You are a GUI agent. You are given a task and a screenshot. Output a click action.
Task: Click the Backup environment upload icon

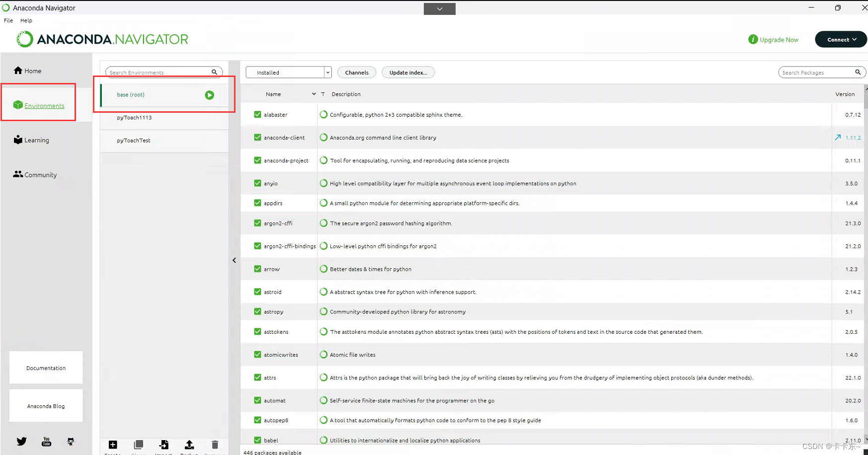tap(189, 445)
